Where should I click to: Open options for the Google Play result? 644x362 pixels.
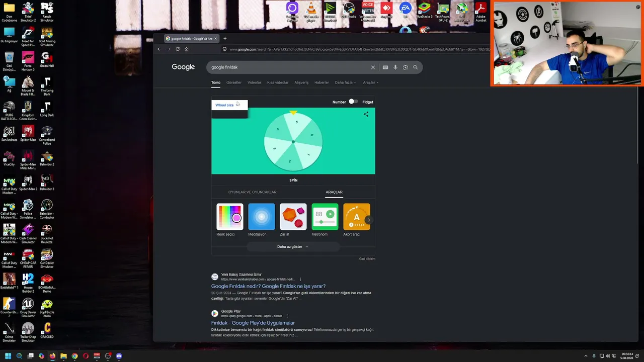(x=288, y=316)
